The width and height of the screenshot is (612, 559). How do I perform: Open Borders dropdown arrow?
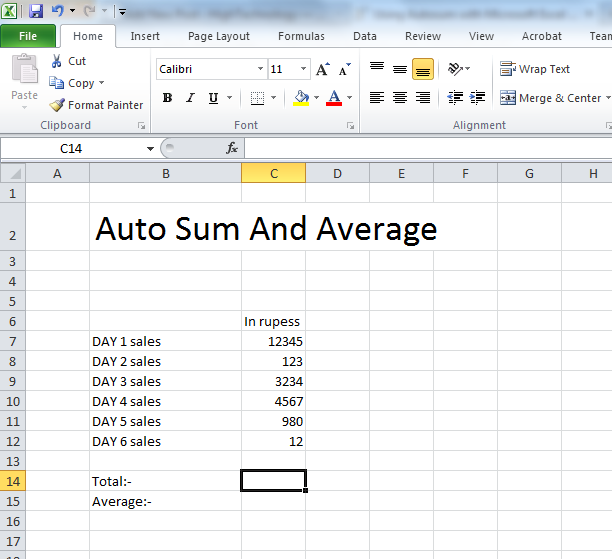(x=274, y=98)
